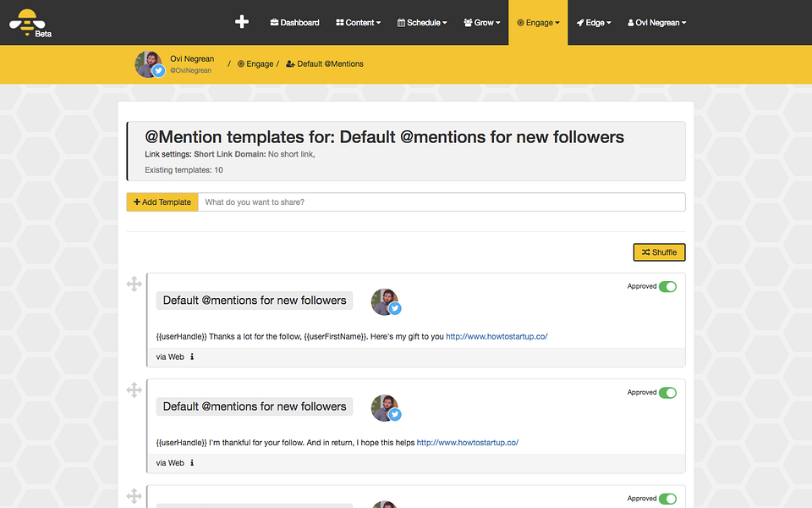
Task: Focus the 'What do you want to share?' field
Action: point(442,202)
